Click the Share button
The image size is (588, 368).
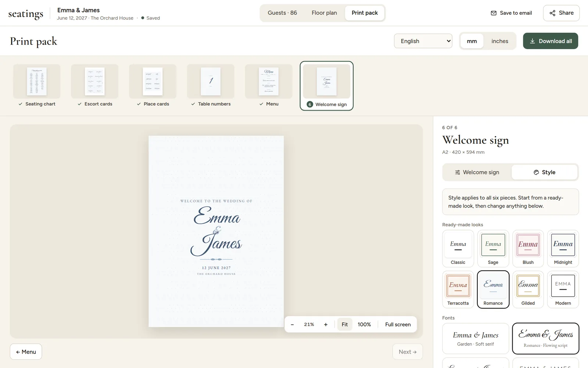click(x=561, y=13)
